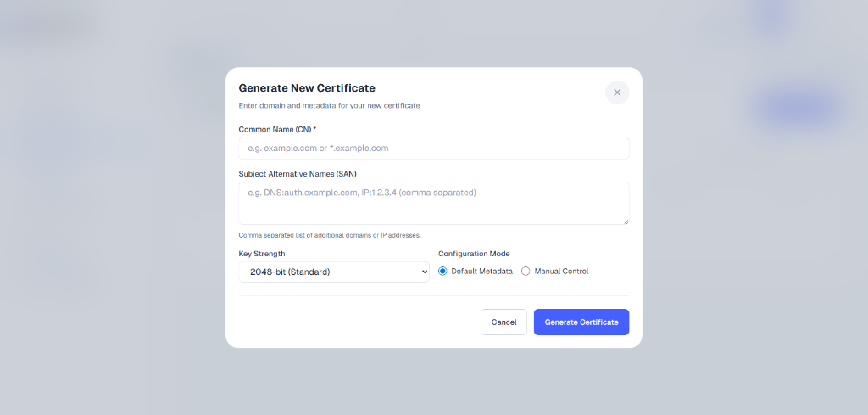Image resolution: width=868 pixels, height=415 pixels.
Task: Click the "Default Metadata" option text
Action: click(x=481, y=272)
